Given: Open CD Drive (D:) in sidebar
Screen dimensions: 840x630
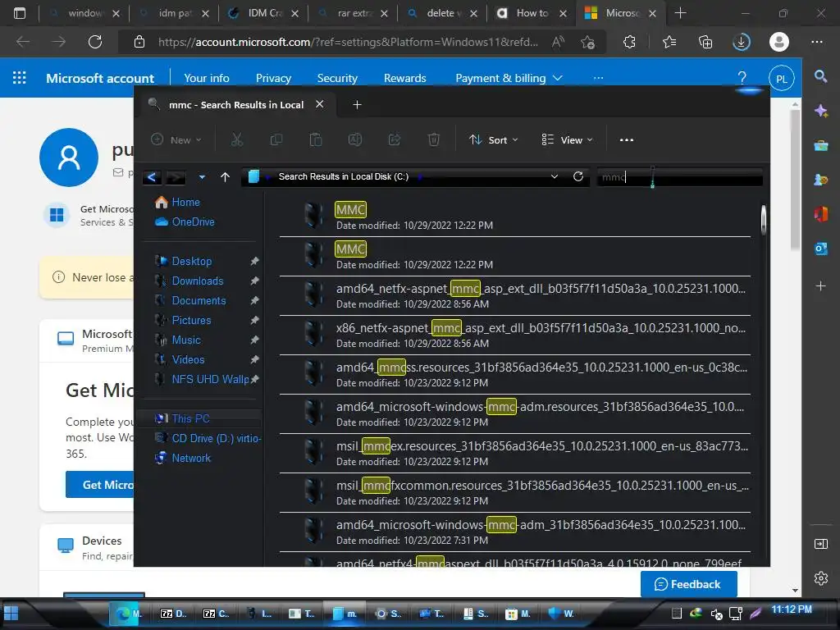Looking at the screenshot, I should tap(208, 438).
